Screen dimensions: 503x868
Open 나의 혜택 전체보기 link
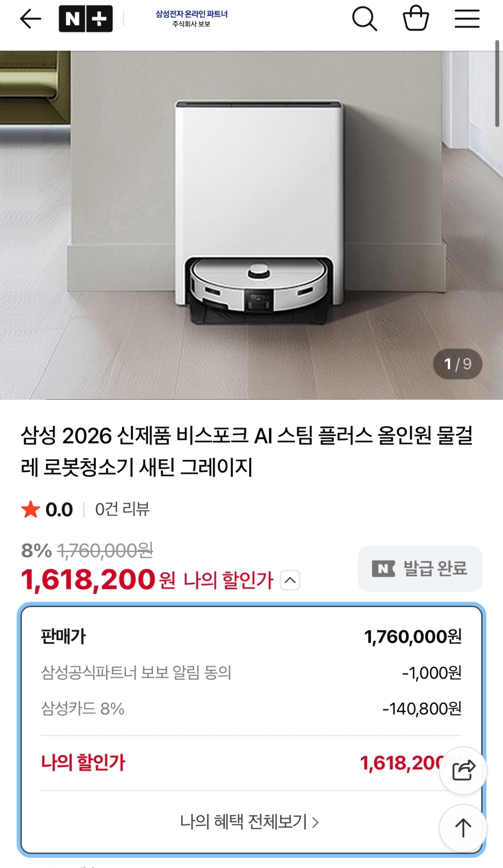point(250,822)
